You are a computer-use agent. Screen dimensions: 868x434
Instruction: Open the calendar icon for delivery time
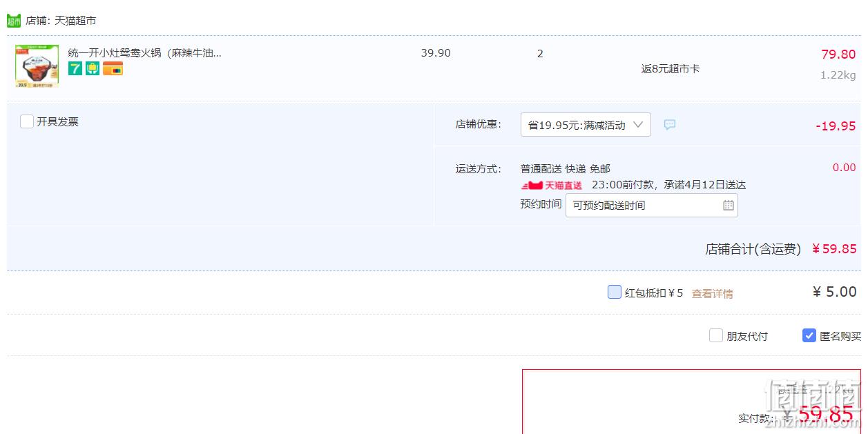pos(729,205)
